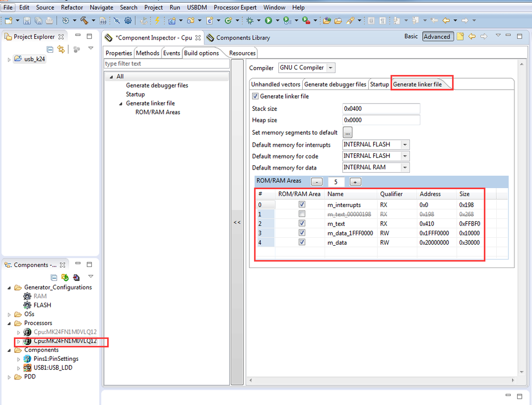Open the Compiler GNU C Compiler dropdown
The image size is (532, 405).
tap(331, 68)
